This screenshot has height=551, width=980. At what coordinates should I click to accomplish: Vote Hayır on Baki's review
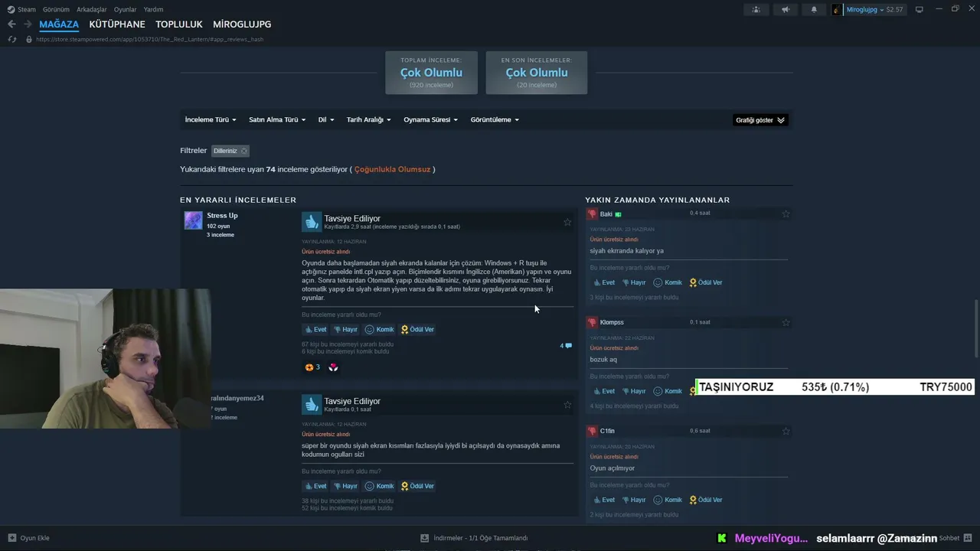[x=634, y=282]
